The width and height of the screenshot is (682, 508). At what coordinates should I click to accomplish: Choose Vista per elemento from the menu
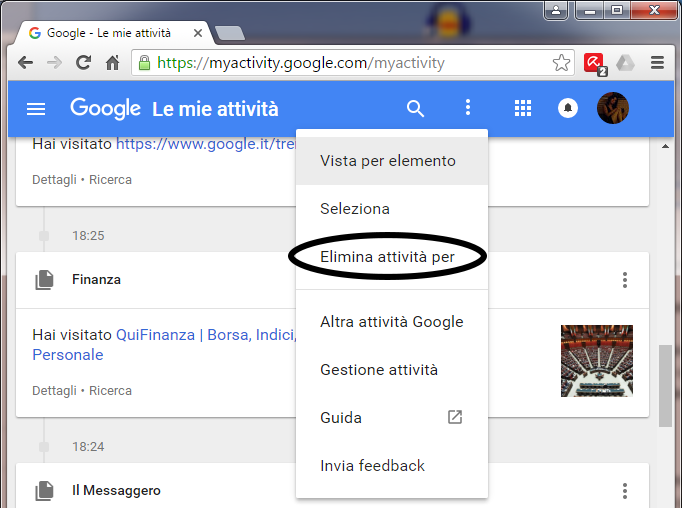[x=391, y=161]
